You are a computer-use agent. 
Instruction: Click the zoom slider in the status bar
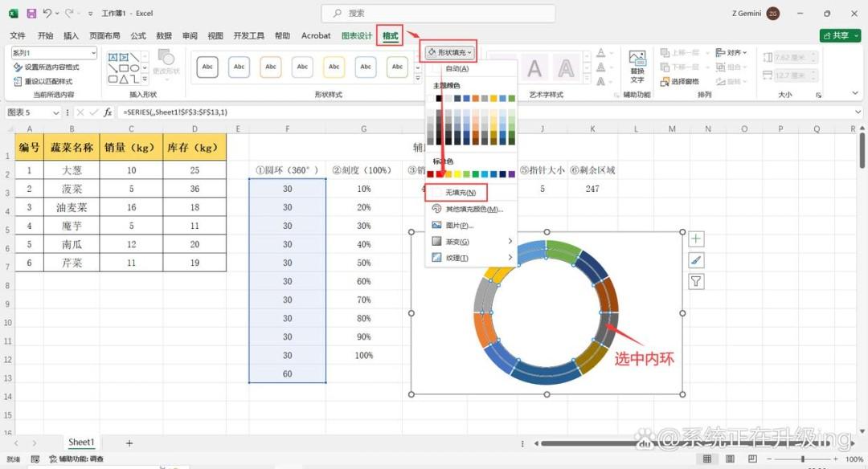click(803, 459)
